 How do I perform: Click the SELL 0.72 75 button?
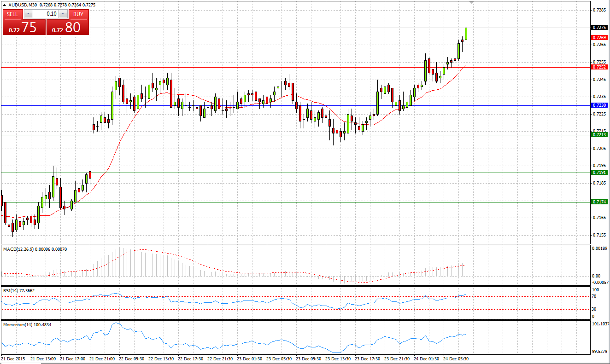[x=23, y=27]
